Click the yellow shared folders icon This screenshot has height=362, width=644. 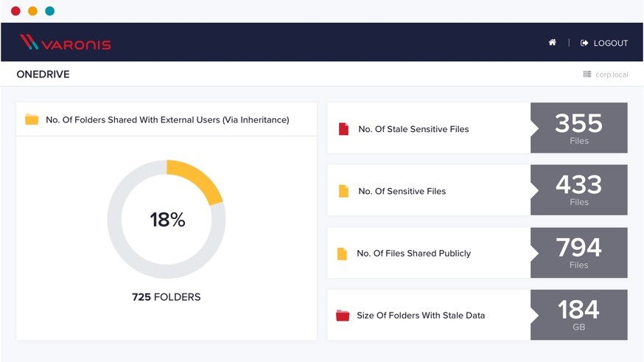(x=32, y=119)
